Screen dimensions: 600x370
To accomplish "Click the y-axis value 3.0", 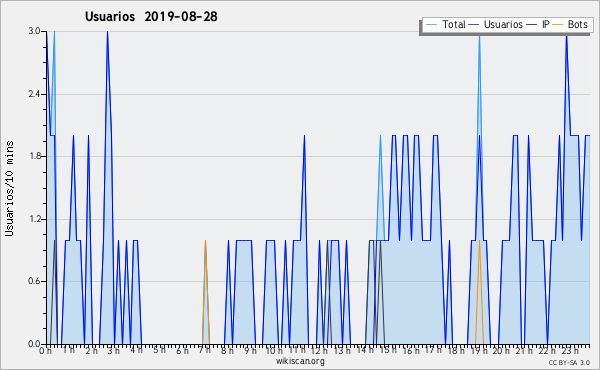I will pos(34,31).
